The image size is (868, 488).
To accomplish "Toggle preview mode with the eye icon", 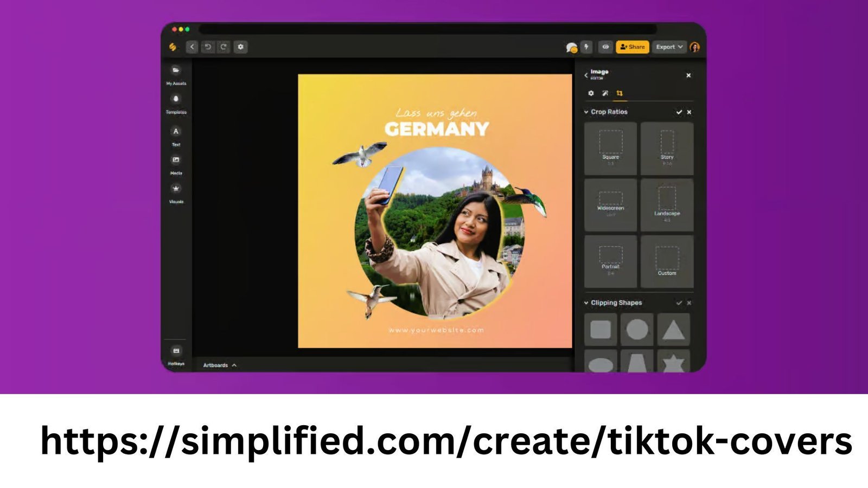I will [x=607, y=47].
